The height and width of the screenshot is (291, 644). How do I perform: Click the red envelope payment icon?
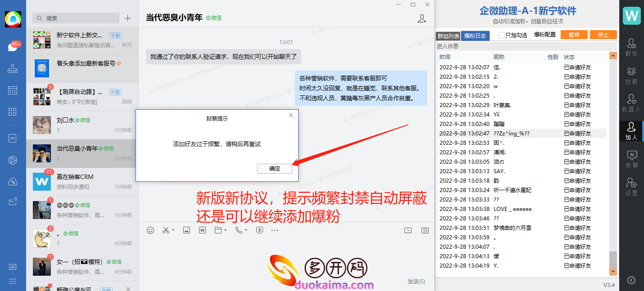point(259,230)
